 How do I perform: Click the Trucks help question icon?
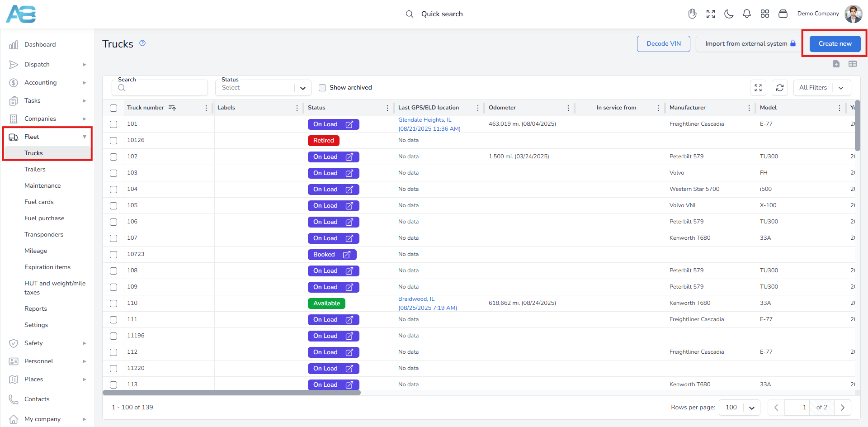[142, 43]
